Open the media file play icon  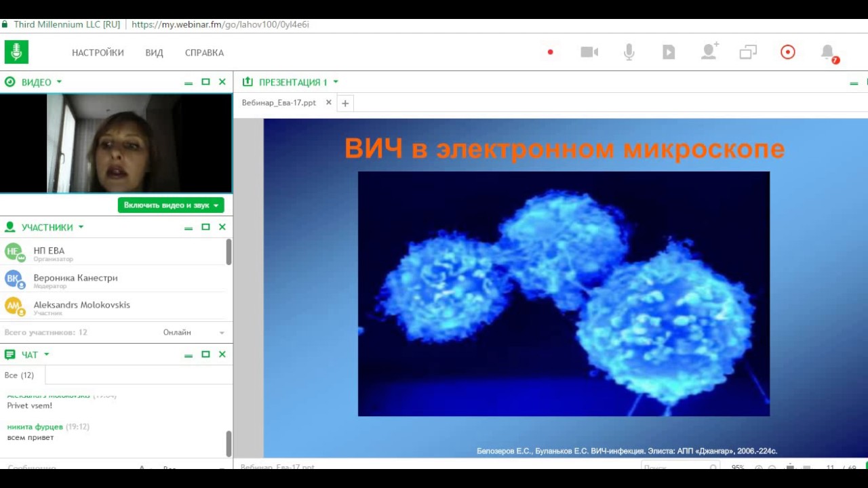click(x=669, y=52)
